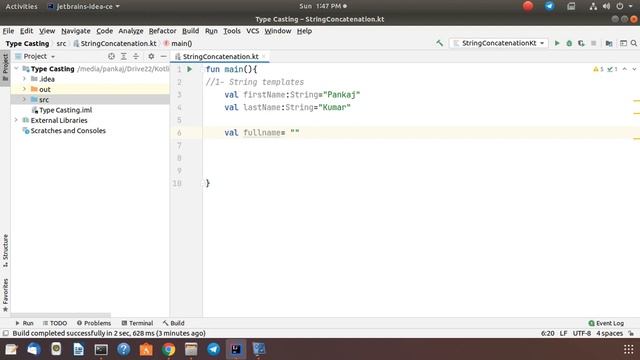Open the Event Log panel

pos(606,323)
